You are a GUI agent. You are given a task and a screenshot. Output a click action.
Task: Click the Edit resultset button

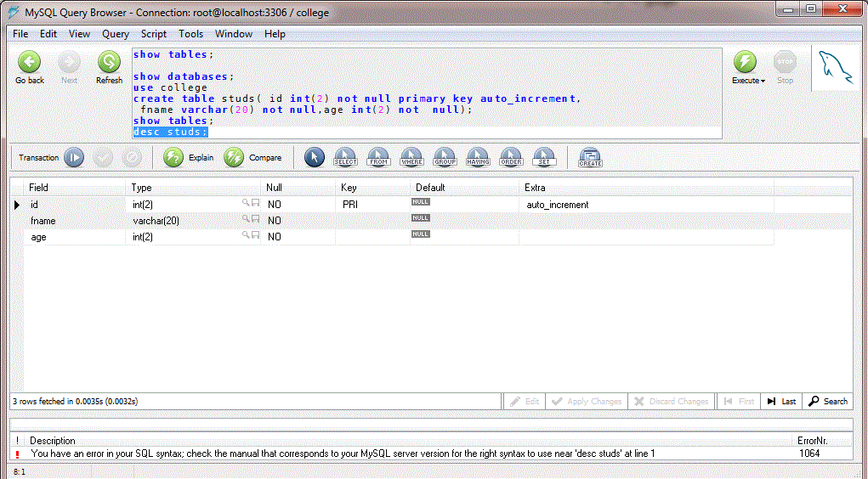click(x=525, y=402)
